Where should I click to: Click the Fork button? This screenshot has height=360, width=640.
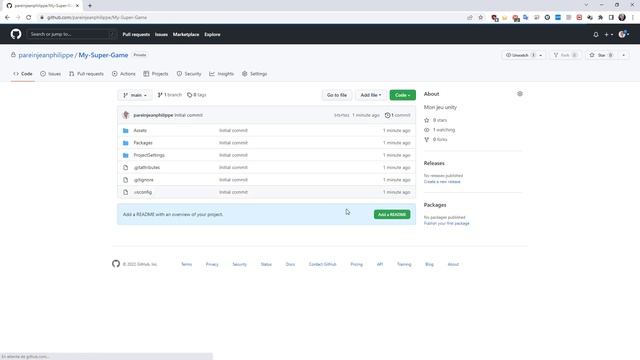pyautogui.click(x=565, y=55)
